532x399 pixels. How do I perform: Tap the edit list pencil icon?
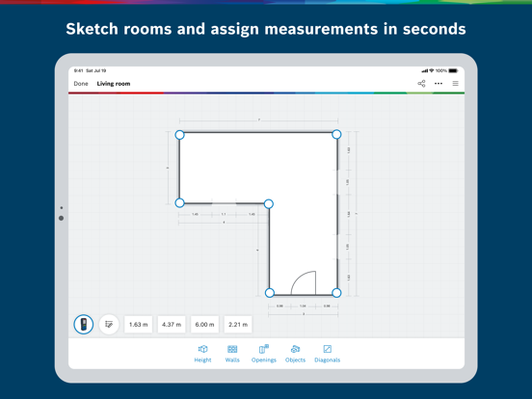pos(109,325)
